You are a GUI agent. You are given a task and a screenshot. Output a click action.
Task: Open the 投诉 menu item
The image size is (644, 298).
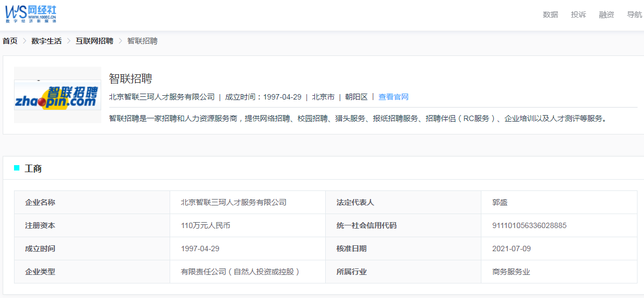[578, 15]
